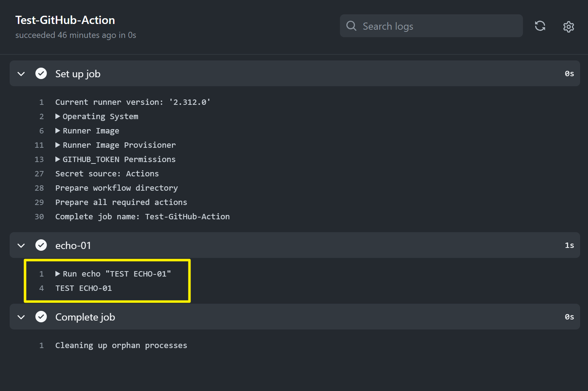588x391 pixels.
Task: Open the log settings gear icon
Action: point(569,26)
